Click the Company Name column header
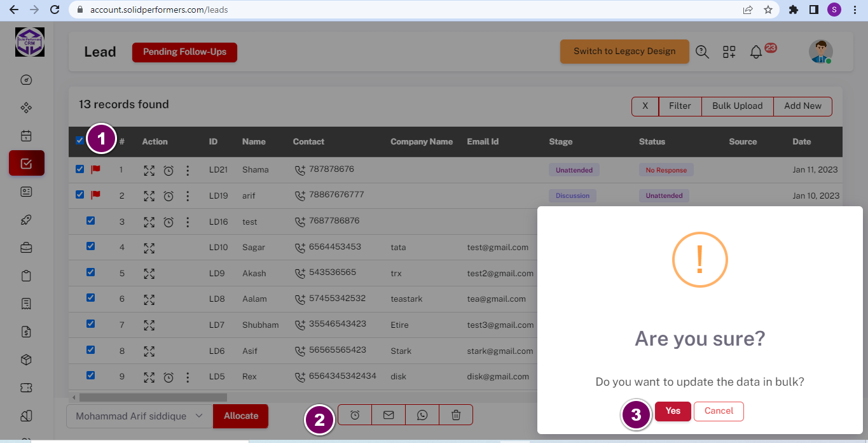This screenshot has width=868, height=443. coord(422,142)
